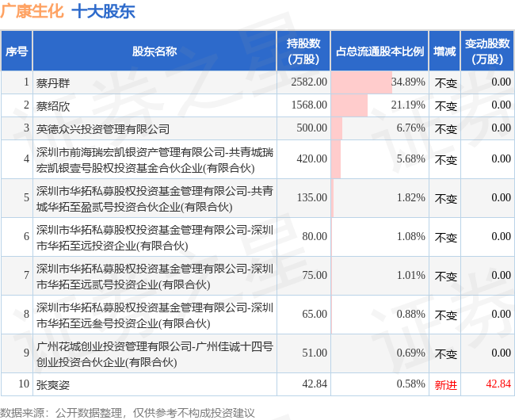Screen dimensions: 515x420
Task: Click the 增减 column header
Action: [444, 52]
